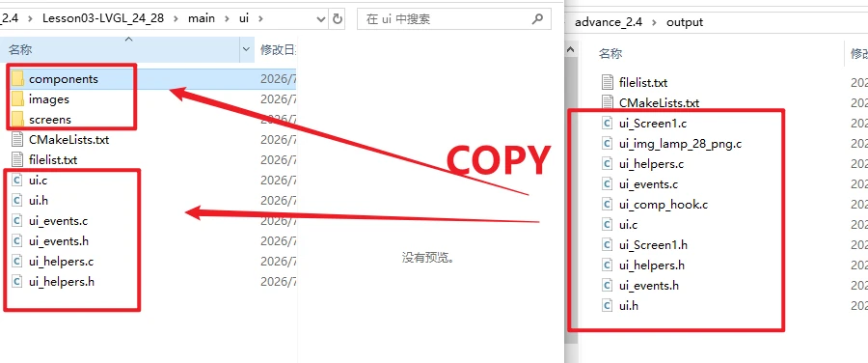Viewport: 868px width, 363px height.
Task: Select the ui_Screen1.c file name
Action: click(653, 123)
